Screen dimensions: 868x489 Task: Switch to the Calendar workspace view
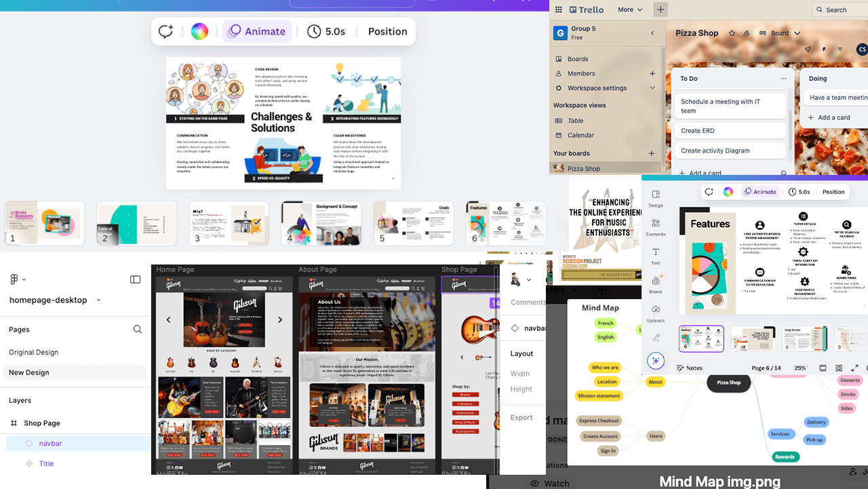[581, 135]
